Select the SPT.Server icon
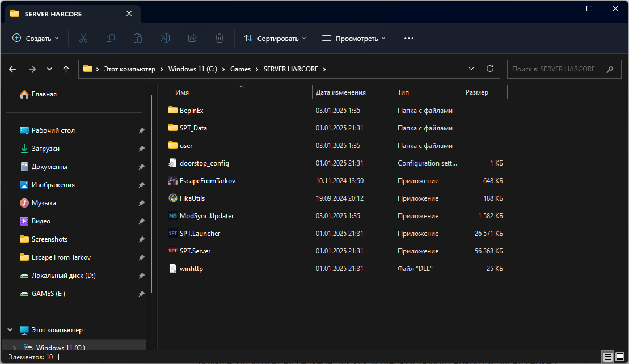Viewport: 629px width, 364px height. [173, 251]
